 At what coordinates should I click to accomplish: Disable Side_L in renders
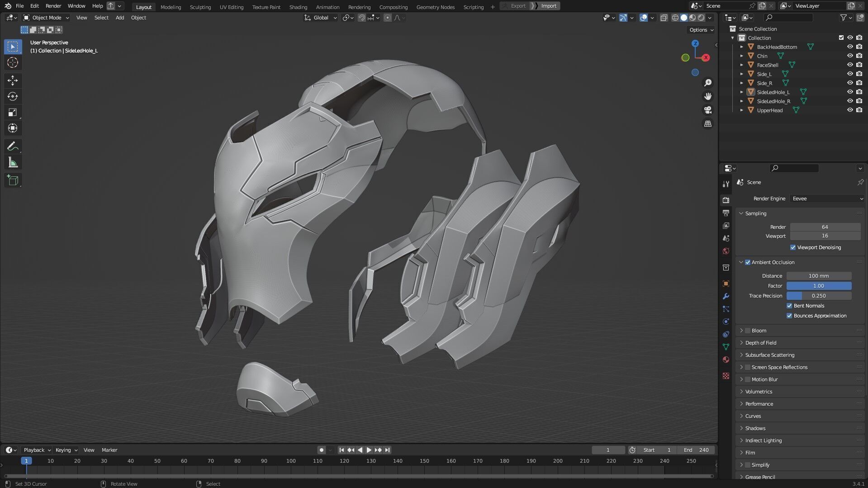tap(859, 74)
